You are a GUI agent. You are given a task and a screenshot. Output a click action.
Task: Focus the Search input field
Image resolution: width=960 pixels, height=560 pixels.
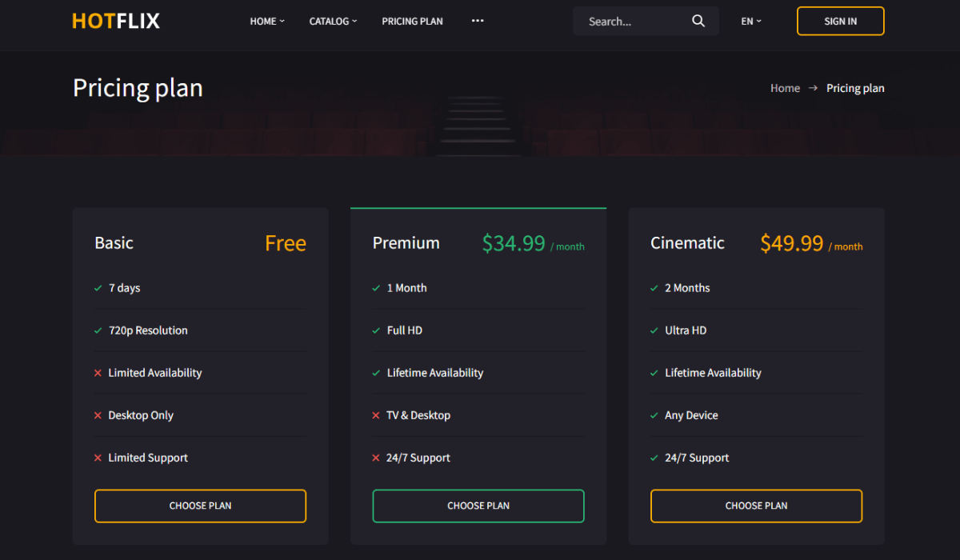click(636, 22)
